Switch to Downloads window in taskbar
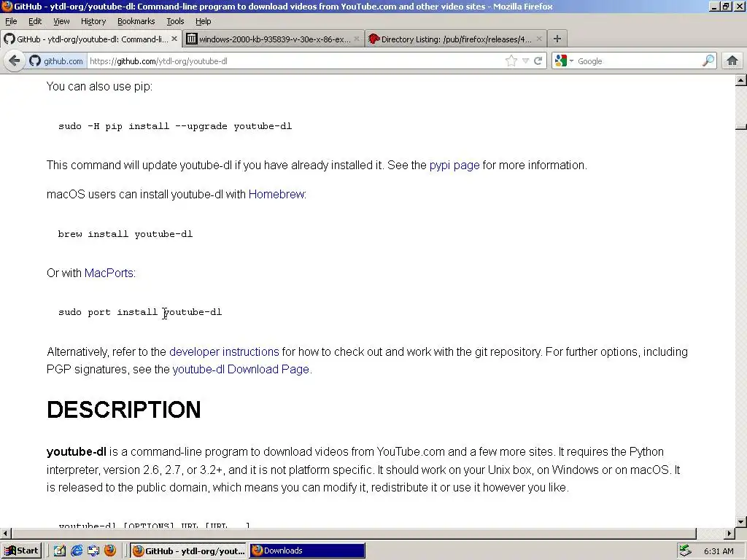Screen dimensions: 747x560 coord(307,551)
